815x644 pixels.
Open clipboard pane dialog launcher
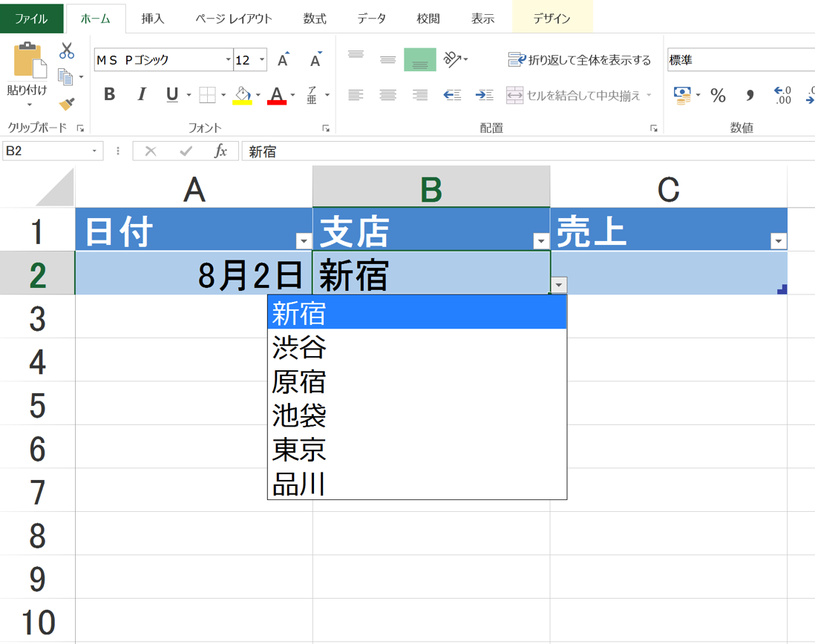click(x=81, y=128)
